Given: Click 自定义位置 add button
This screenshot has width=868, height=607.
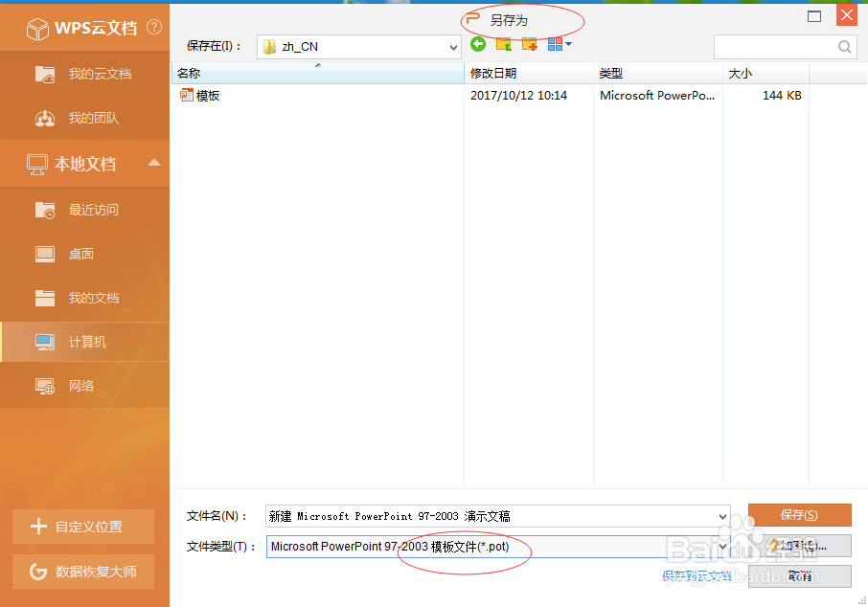Looking at the screenshot, I should coord(83,527).
